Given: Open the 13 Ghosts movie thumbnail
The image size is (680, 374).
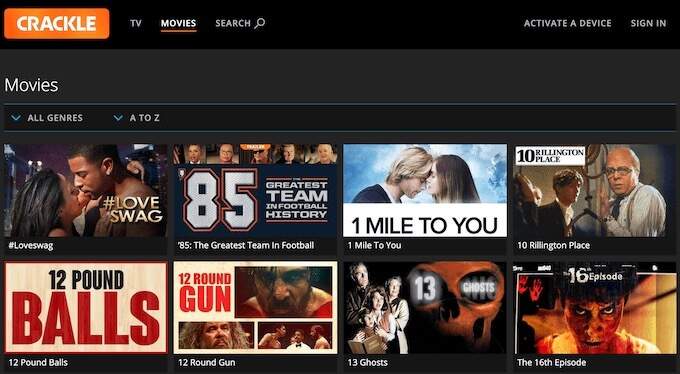Looking at the screenshot, I should point(425,308).
